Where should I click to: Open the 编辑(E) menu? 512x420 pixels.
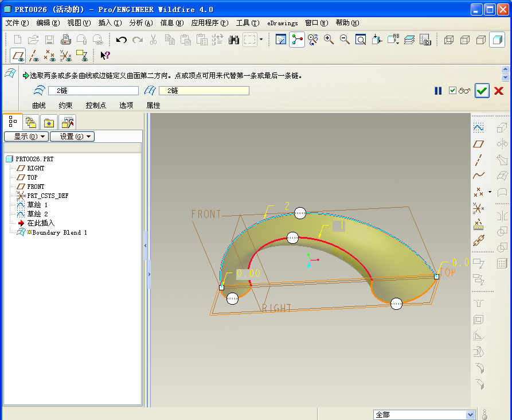pos(48,23)
